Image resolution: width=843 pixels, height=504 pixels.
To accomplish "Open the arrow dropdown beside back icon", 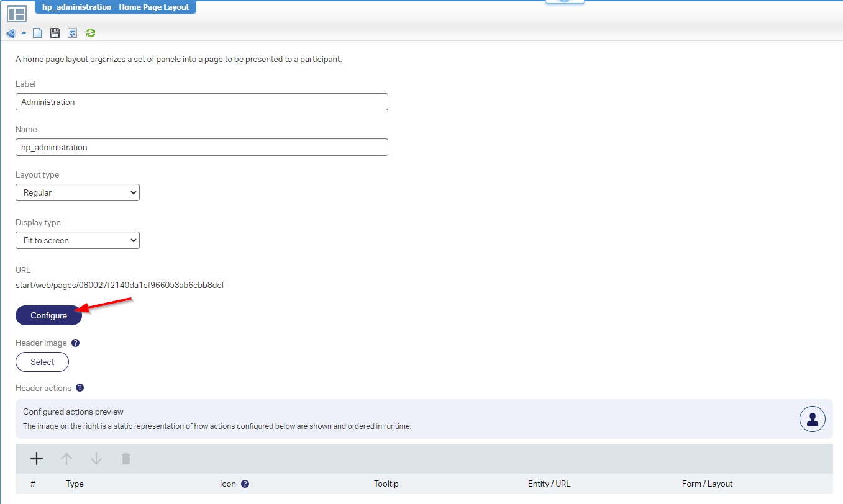I will 24,34.
